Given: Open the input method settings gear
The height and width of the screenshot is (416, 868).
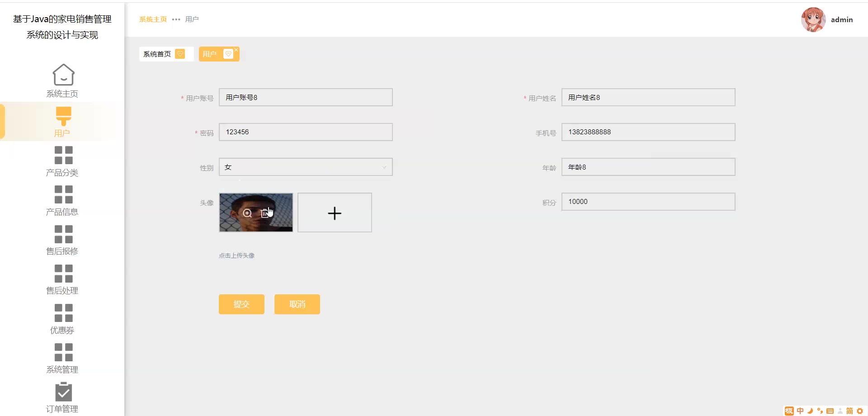Looking at the screenshot, I should click(860, 411).
